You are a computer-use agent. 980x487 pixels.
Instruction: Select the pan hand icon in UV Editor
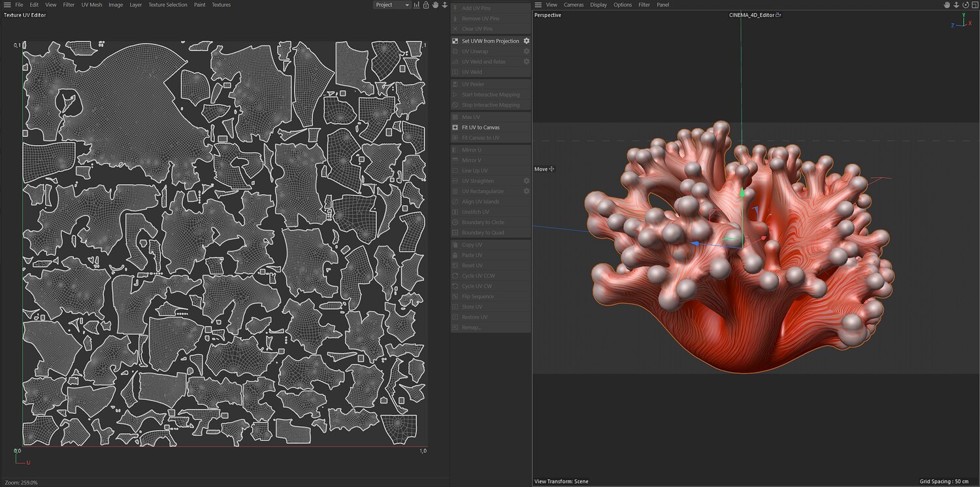435,5
